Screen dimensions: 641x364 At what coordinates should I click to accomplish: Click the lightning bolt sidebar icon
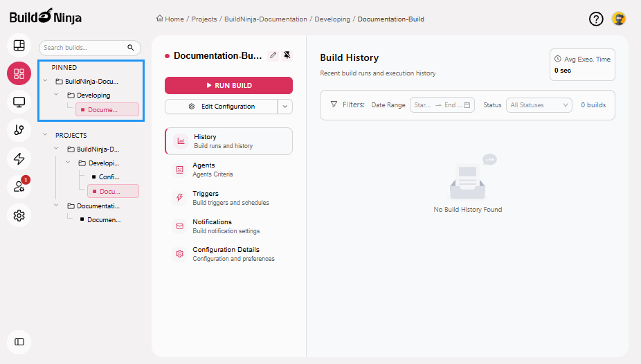[19, 158]
